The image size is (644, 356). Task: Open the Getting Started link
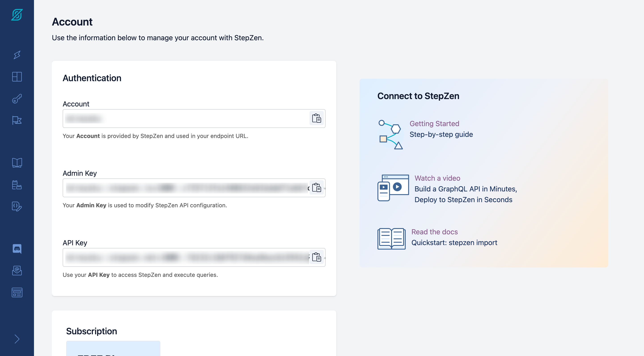click(434, 123)
